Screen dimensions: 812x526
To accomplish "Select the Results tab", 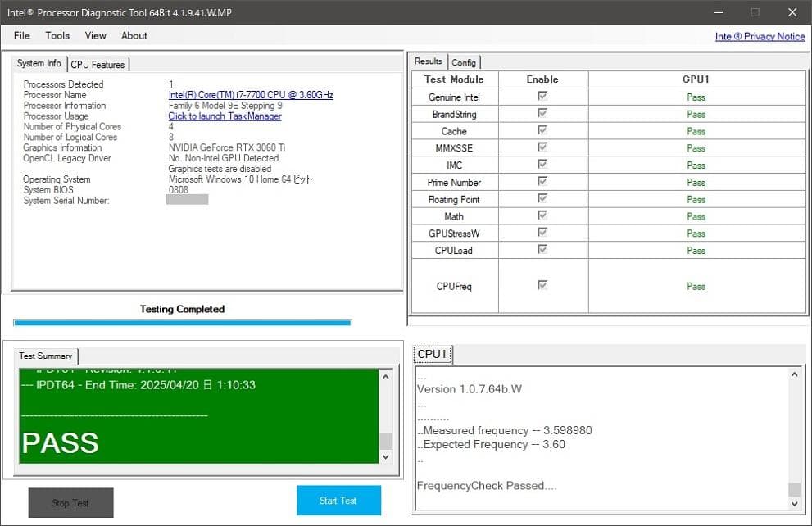I will [428, 61].
